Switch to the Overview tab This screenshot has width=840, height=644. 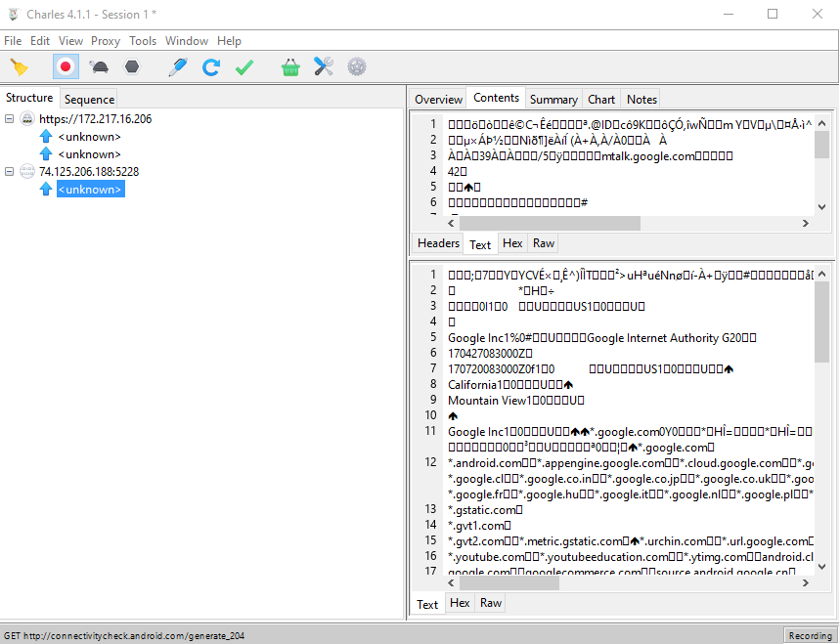click(x=438, y=99)
